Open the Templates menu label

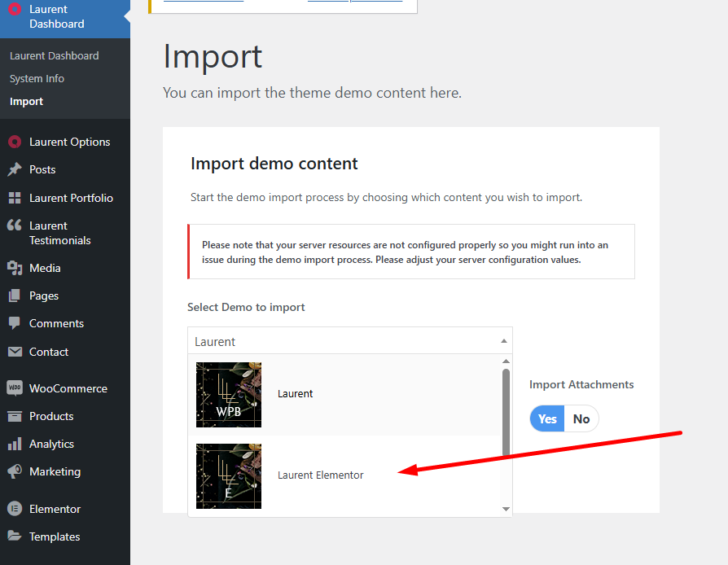click(55, 537)
